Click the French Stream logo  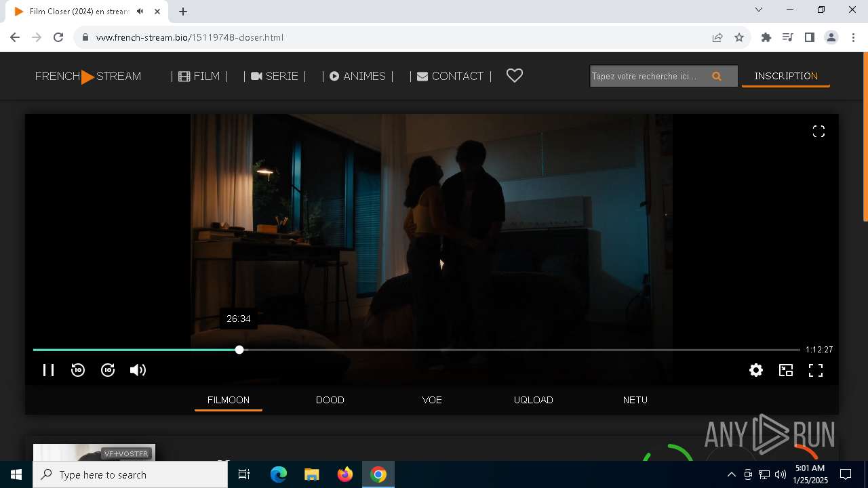88,76
